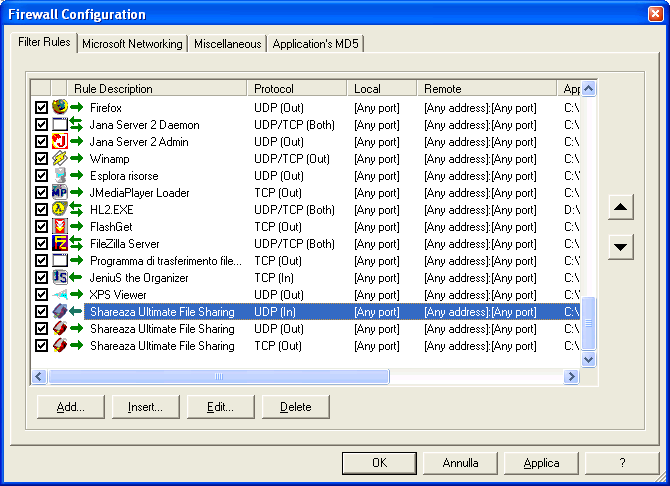Click the Jana Server 2 Daemon window icon
Screen dimensions: 670x486
(60, 124)
